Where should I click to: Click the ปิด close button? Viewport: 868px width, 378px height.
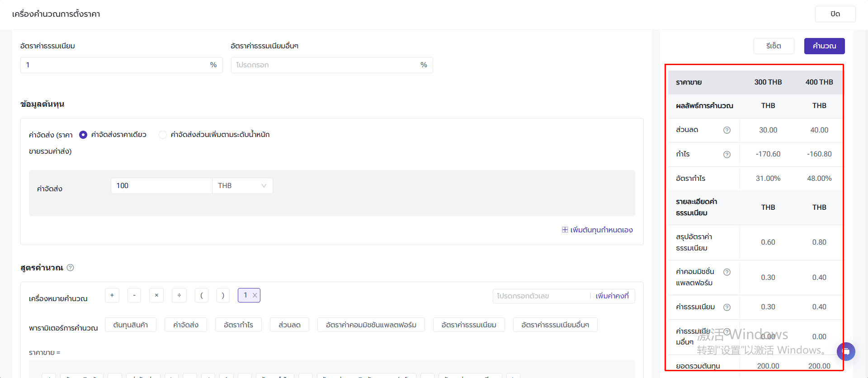835,14
